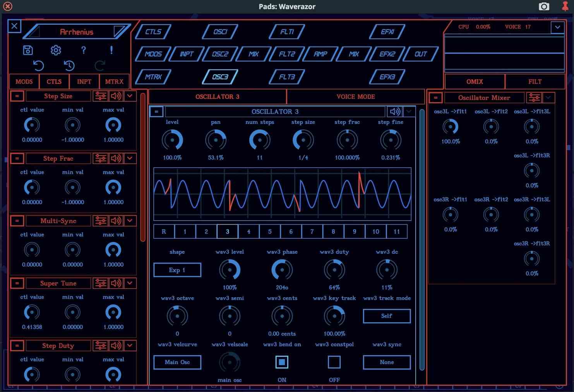Click the question mark help icon
This screenshot has width=574, height=392.
[83, 50]
